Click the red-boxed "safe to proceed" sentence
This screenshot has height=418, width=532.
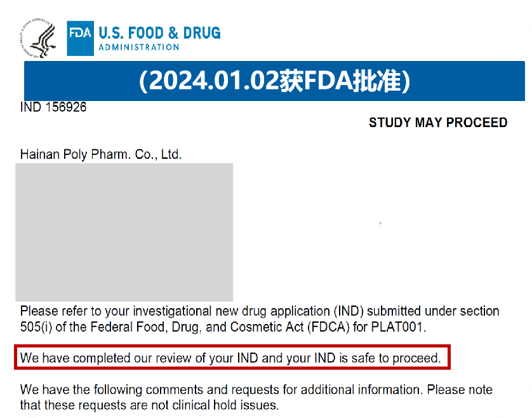pyautogui.click(x=230, y=358)
